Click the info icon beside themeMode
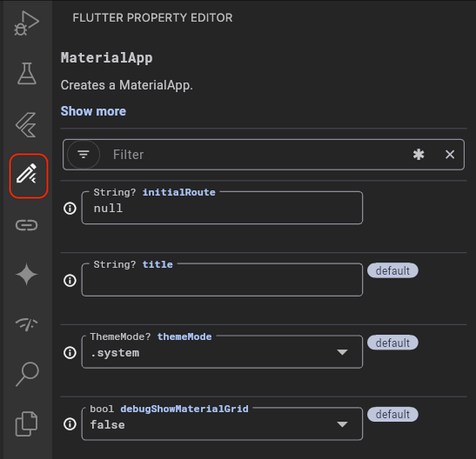This screenshot has width=476, height=459. pyautogui.click(x=70, y=353)
